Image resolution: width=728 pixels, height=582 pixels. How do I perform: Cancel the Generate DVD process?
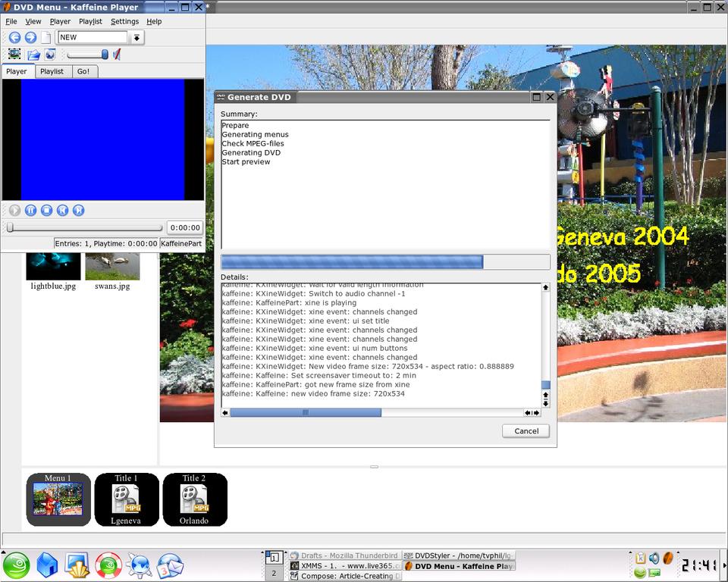tap(526, 430)
